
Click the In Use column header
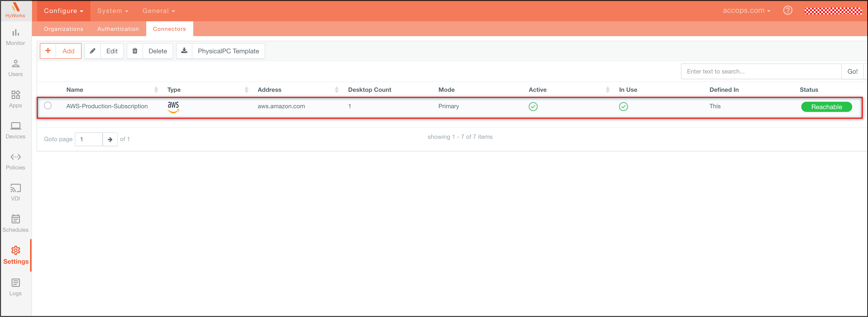(628, 90)
